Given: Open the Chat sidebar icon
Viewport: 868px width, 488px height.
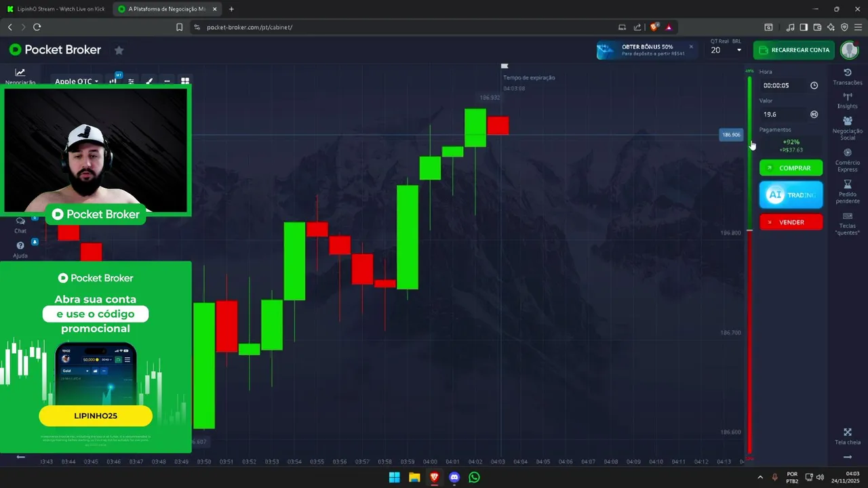Looking at the screenshot, I should 20,222.
